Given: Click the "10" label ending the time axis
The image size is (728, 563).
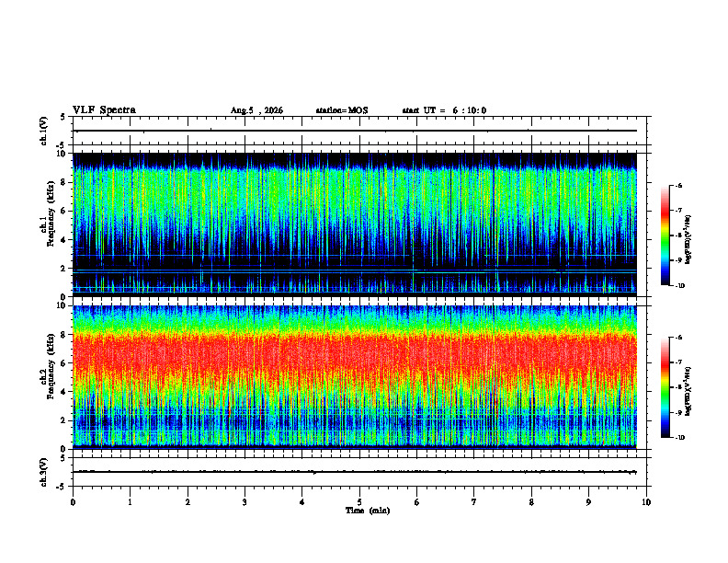Looking at the screenshot, I should (646, 502).
